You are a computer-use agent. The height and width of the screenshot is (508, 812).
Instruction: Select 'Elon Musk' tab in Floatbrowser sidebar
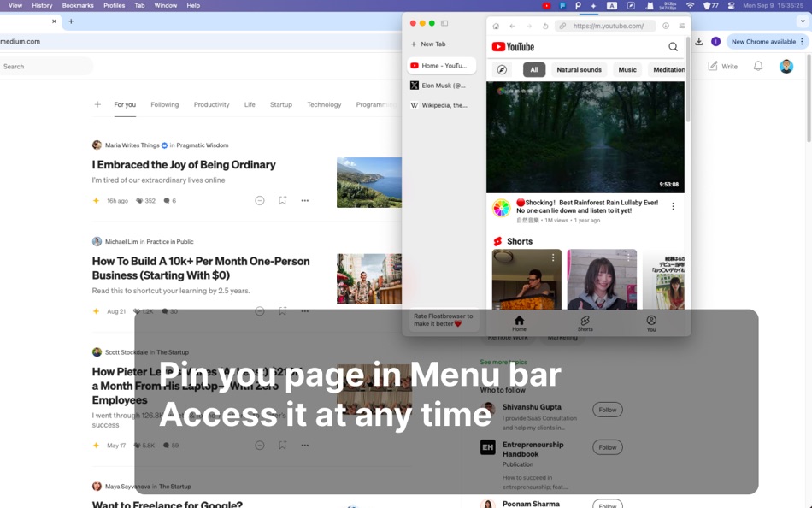click(441, 86)
